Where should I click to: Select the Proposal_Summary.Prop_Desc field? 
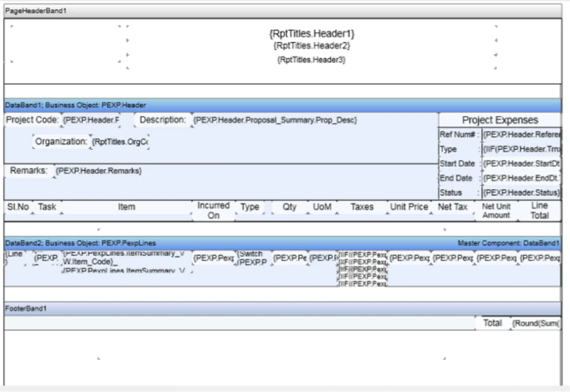275,119
